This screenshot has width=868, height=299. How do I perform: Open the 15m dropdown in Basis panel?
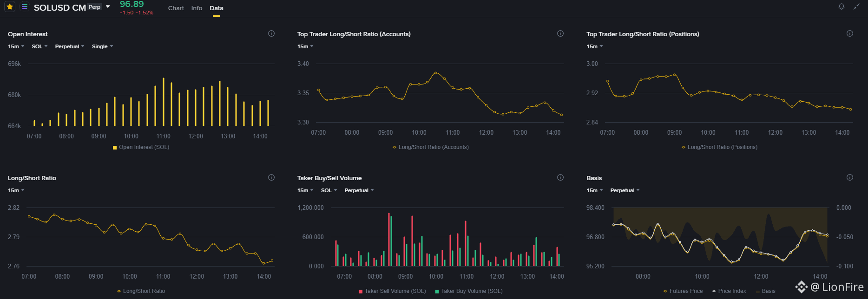(595, 190)
